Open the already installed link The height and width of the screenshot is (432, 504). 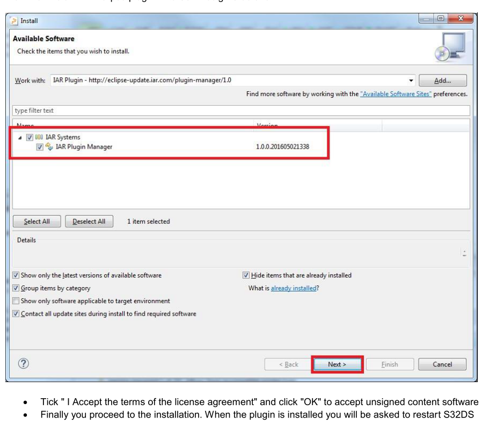click(x=294, y=288)
